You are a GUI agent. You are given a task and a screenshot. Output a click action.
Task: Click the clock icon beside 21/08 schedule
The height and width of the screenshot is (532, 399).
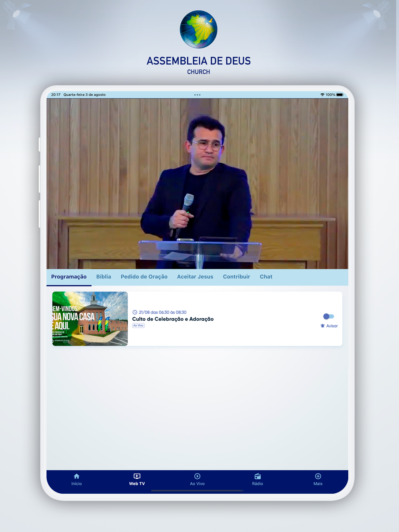click(x=135, y=312)
